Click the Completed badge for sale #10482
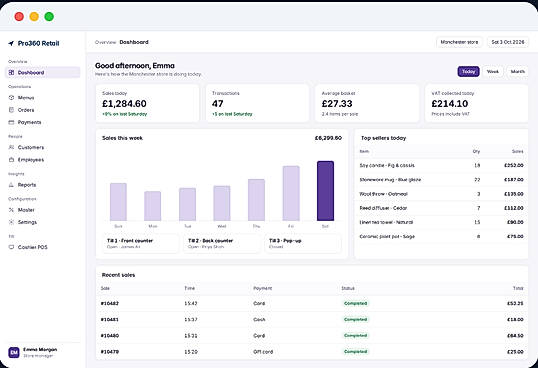 click(355, 303)
